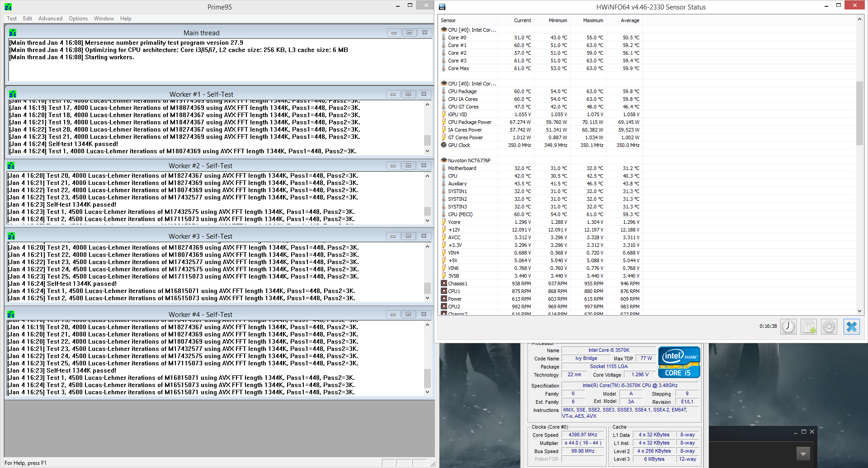Reset sensor min/max with the clock button

788,326
